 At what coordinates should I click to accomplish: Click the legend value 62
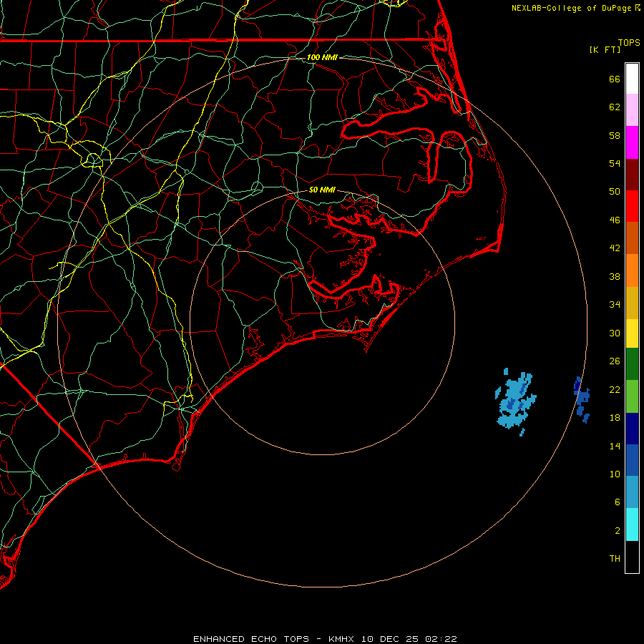[615, 107]
